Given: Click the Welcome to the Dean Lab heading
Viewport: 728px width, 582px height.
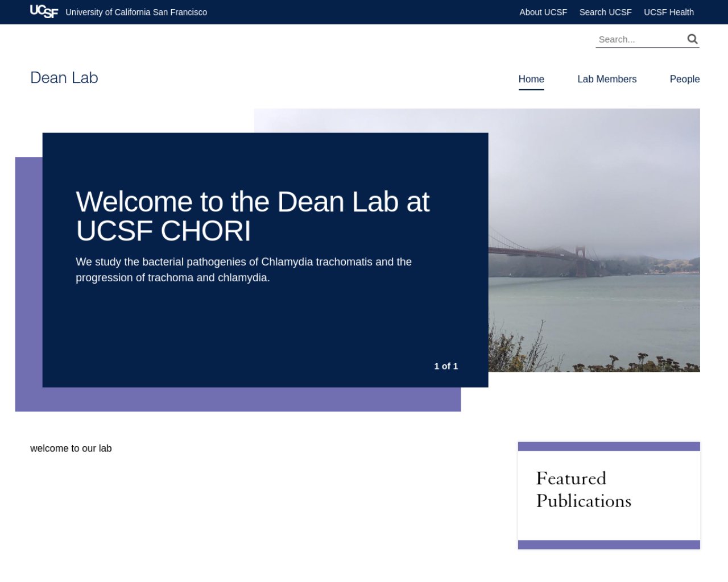Looking at the screenshot, I should click(x=253, y=216).
